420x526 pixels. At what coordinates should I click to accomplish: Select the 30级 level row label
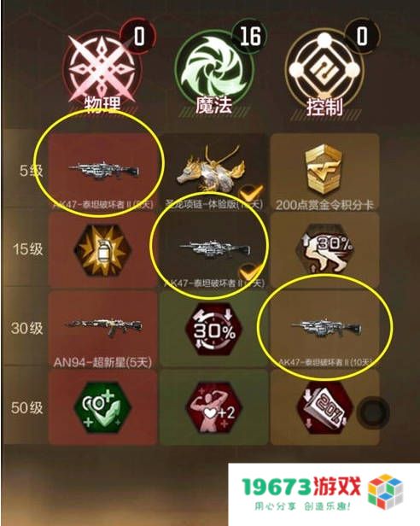tap(27, 328)
